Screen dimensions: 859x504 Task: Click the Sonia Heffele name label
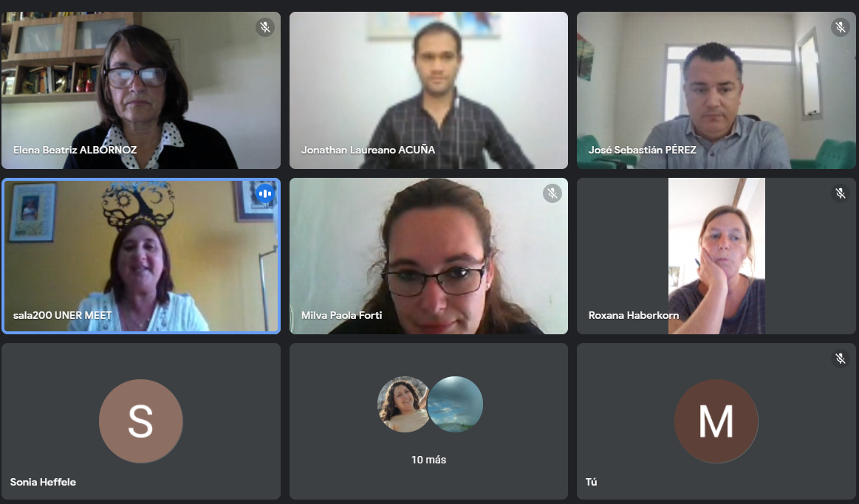pyautogui.click(x=43, y=482)
